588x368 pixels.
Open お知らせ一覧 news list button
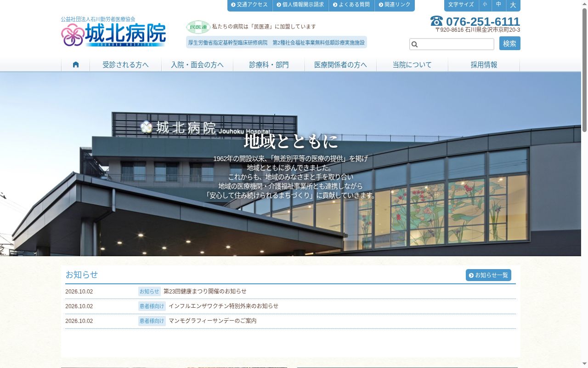point(488,275)
